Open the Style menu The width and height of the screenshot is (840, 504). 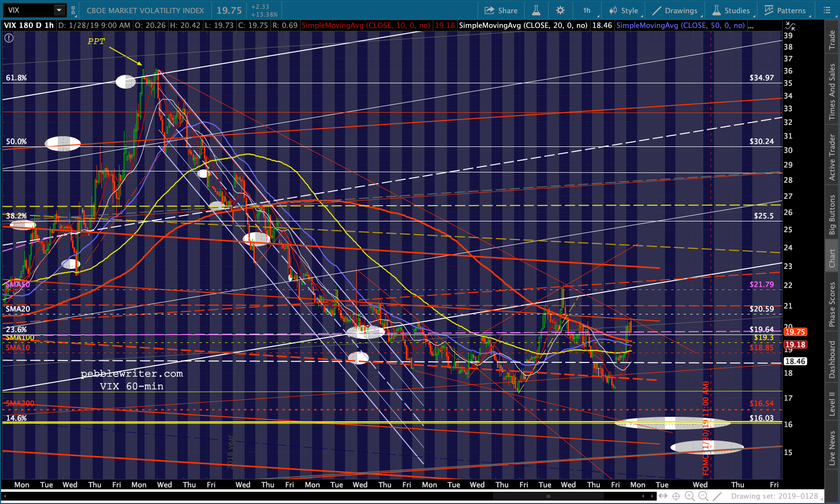[x=623, y=10]
